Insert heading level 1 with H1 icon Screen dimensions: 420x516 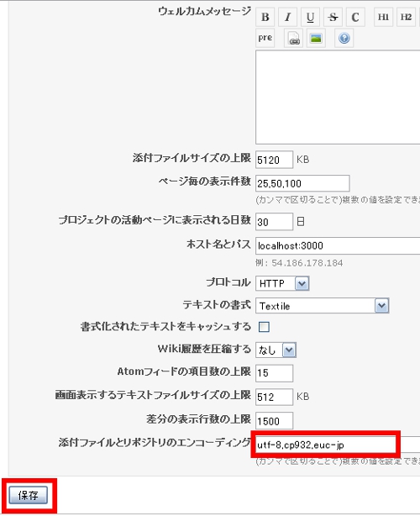383,17
